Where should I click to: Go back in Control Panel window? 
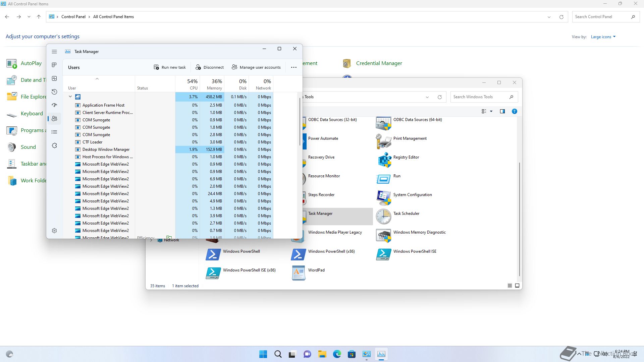[7, 17]
